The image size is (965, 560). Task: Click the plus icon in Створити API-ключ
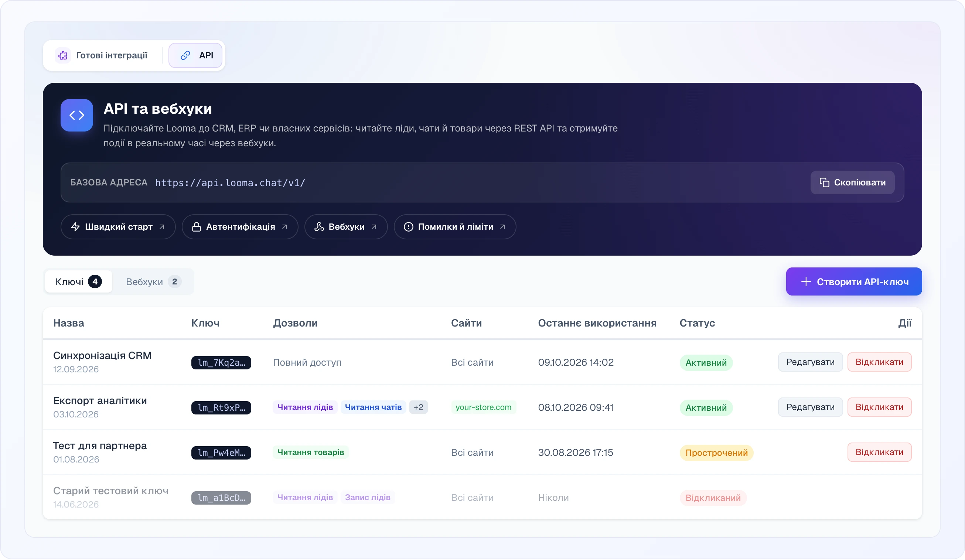pos(806,282)
